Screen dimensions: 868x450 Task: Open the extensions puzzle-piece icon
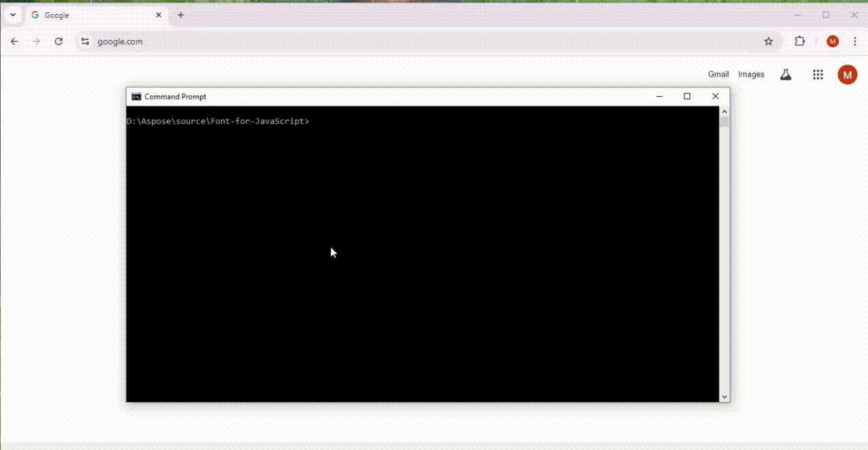(x=800, y=41)
